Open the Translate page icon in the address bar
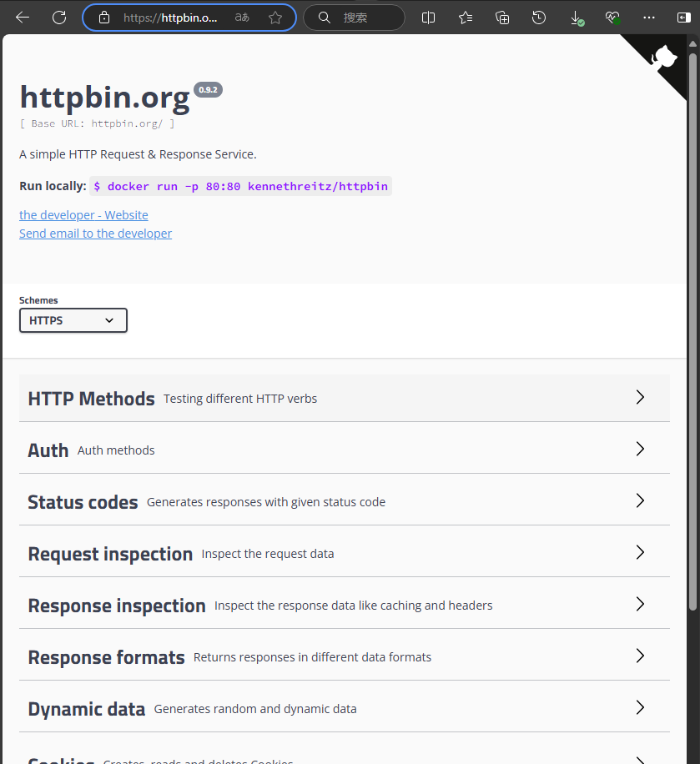Viewport: 700px width, 764px height. [x=241, y=18]
